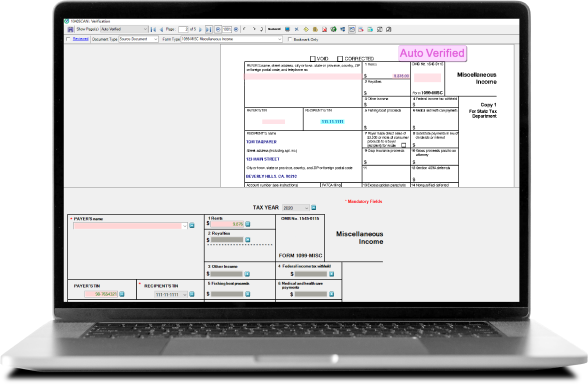Tick the Reviewed checkbox

[x=68, y=39]
